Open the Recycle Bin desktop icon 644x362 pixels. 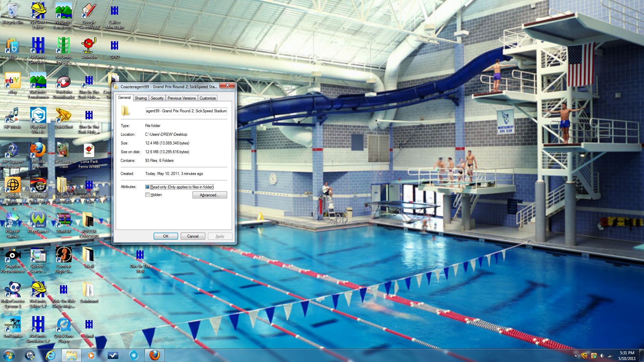[12, 13]
